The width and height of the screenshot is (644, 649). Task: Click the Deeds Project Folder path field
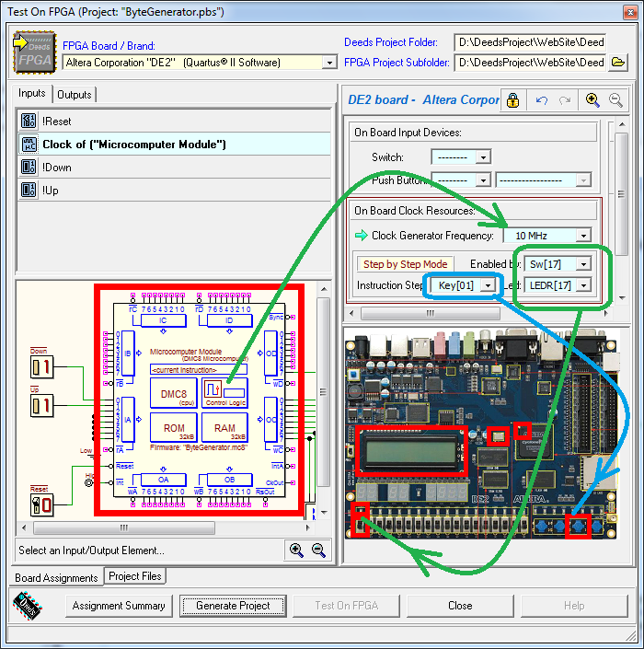pyautogui.click(x=530, y=42)
